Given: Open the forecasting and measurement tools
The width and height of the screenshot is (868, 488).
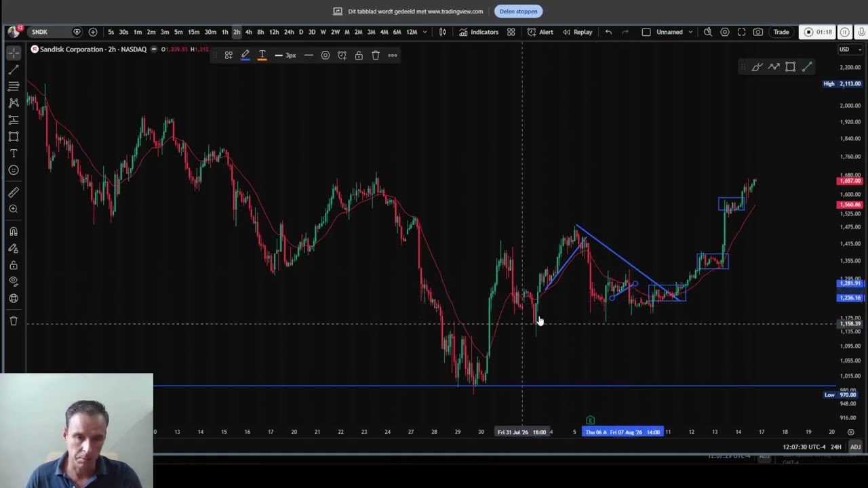Looking at the screenshot, I should (14, 120).
